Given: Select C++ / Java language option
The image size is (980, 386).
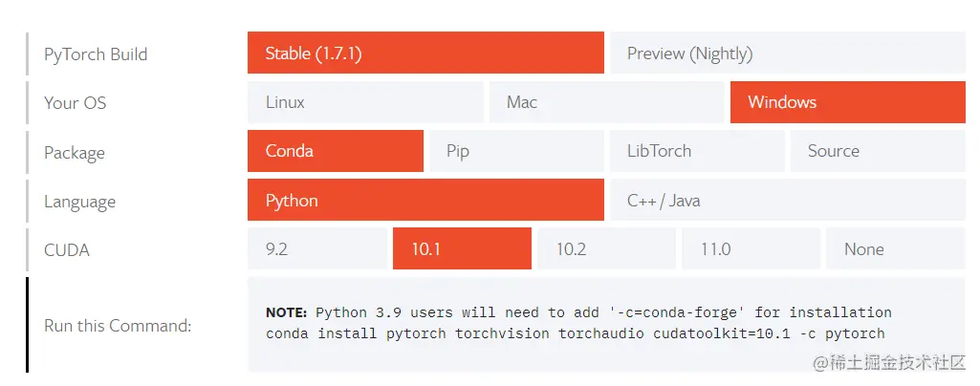Looking at the screenshot, I should pos(787,201).
